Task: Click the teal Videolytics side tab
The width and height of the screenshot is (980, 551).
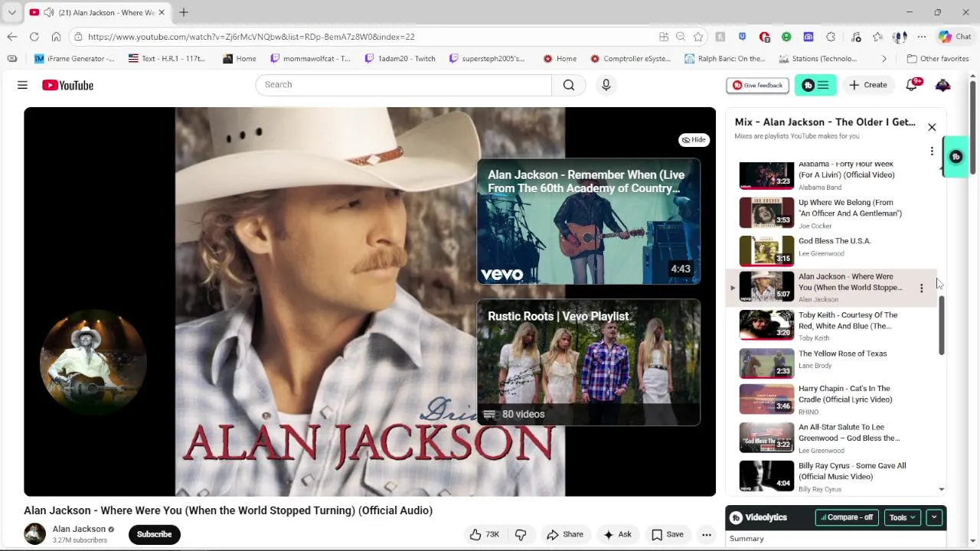Action: point(955,157)
